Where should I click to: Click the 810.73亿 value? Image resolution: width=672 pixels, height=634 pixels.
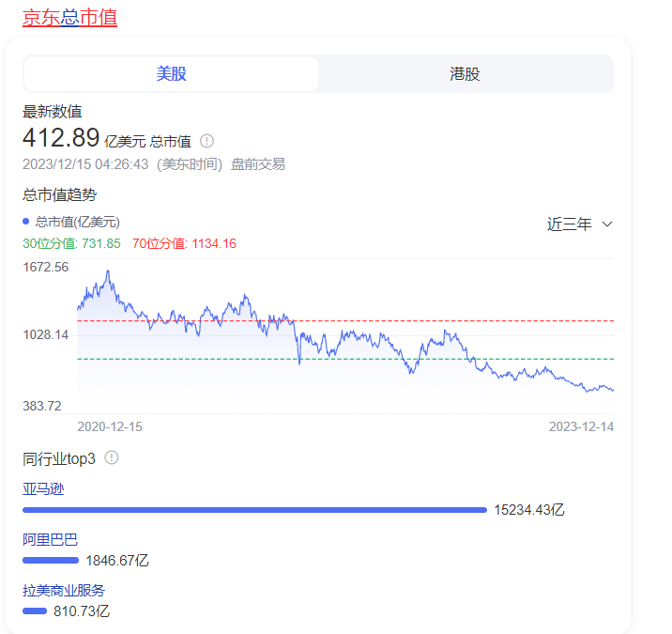pos(82,611)
